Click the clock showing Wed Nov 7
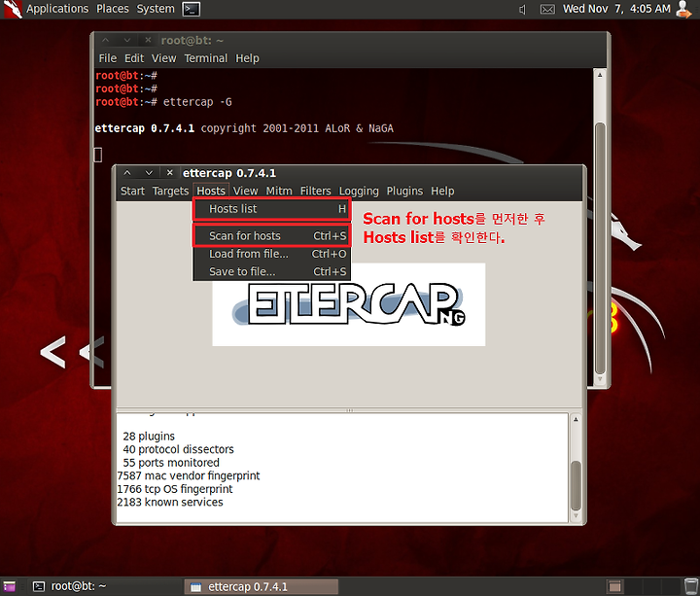700x596 pixels. (616, 9)
